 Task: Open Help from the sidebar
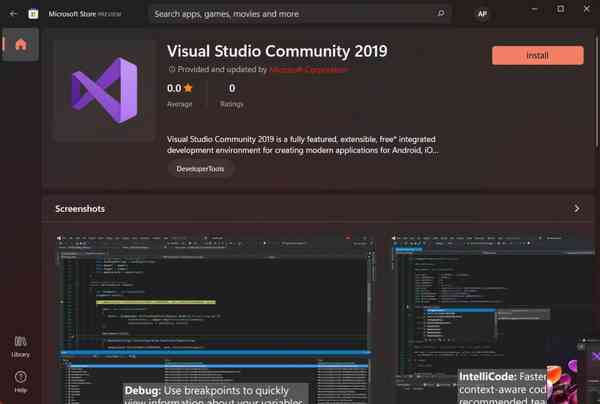tap(20, 380)
